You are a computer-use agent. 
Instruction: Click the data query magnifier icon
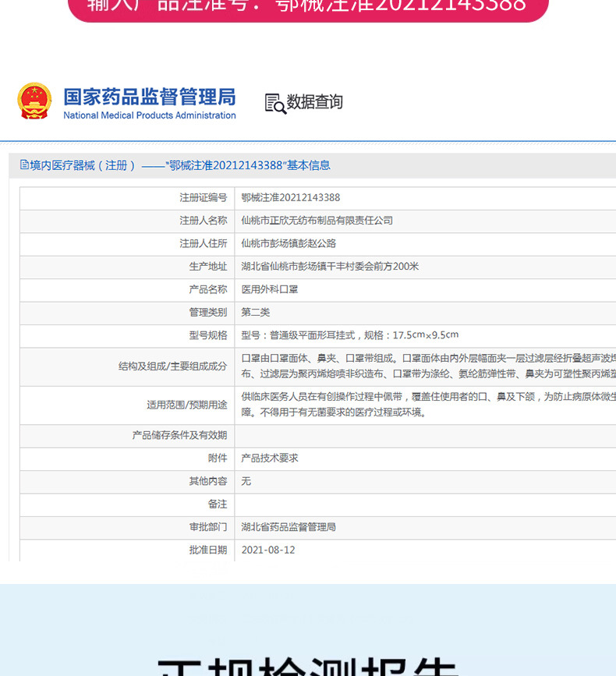275,103
